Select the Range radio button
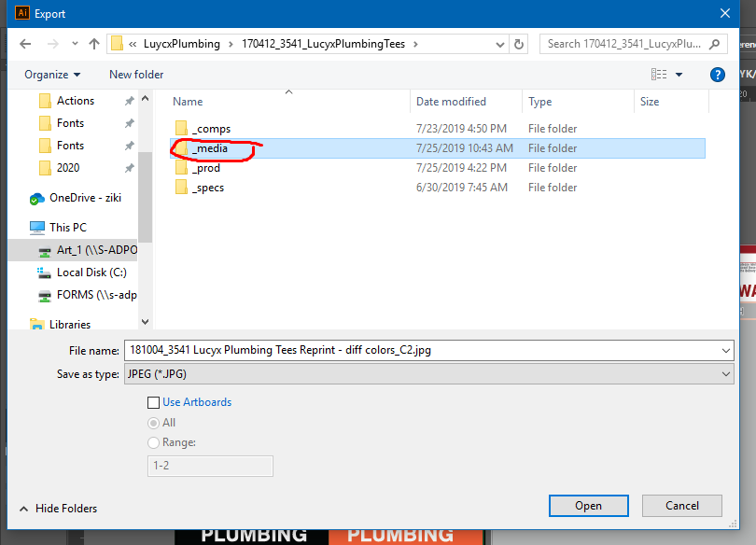Image resolution: width=756 pixels, height=545 pixels. tap(152, 441)
